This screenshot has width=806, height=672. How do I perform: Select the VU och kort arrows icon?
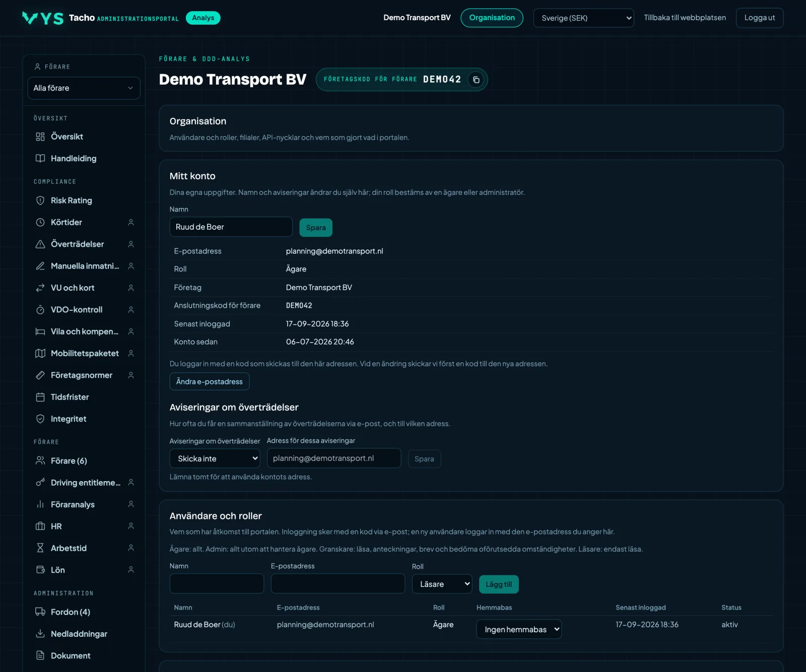40,288
